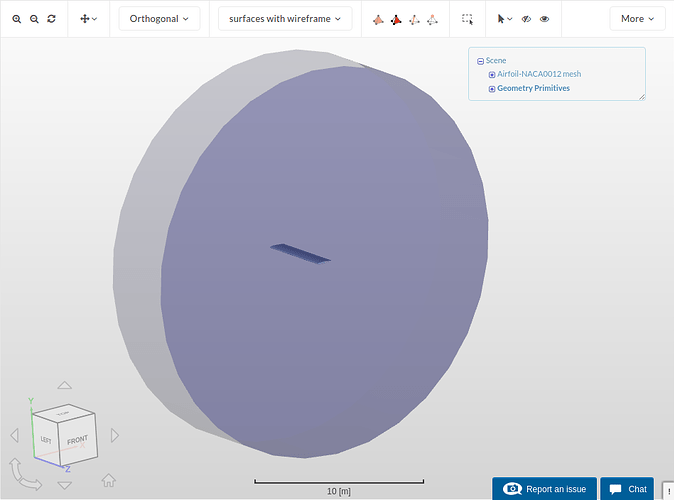674x500 pixels.
Task: Open the Orthogonal projection dropdown
Action: (x=159, y=19)
